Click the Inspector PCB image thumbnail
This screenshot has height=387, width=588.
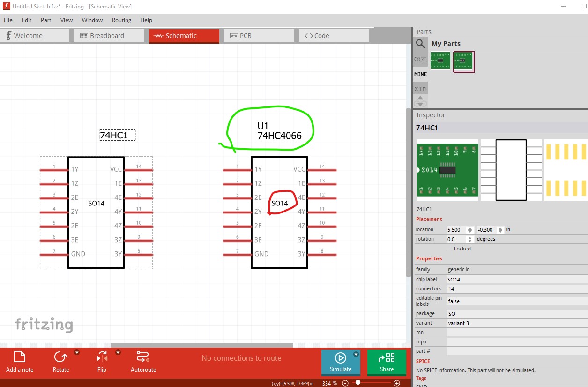click(x=566, y=170)
